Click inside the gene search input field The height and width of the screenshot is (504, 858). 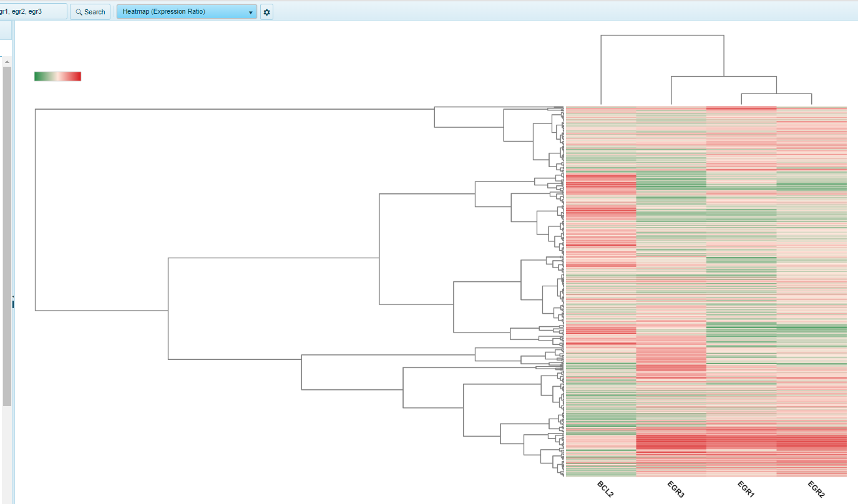point(34,11)
